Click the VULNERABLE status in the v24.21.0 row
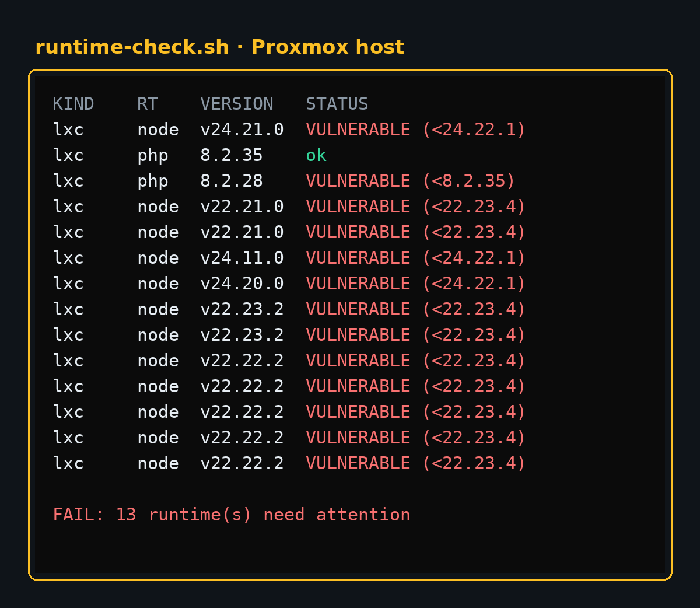 416,130
